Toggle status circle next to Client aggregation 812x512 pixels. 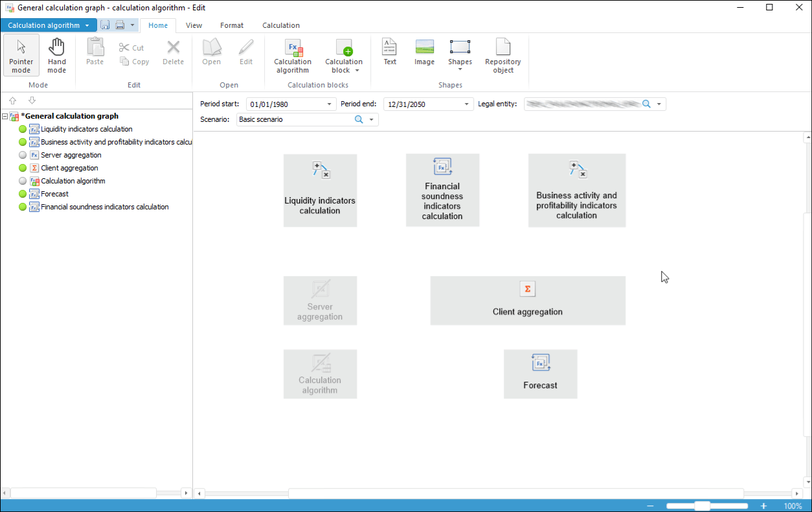click(23, 168)
